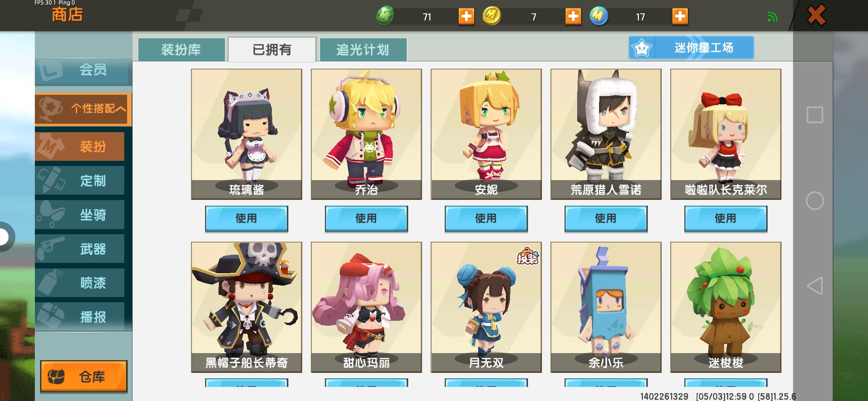Open the 喷漆 spray paint category

[x=80, y=283]
